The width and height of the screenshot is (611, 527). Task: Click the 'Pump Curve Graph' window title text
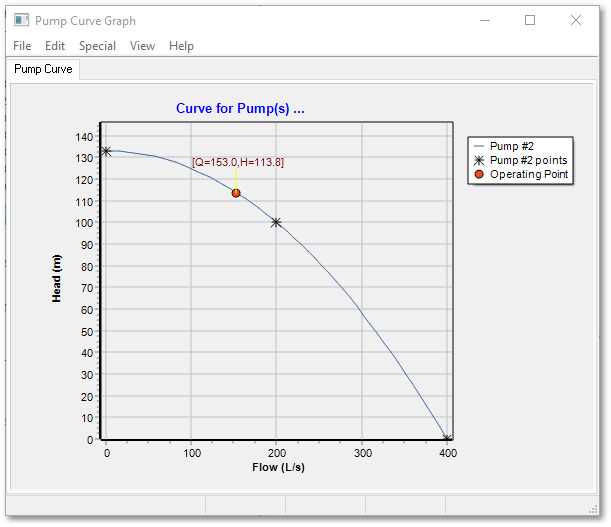click(x=85, y=21)
